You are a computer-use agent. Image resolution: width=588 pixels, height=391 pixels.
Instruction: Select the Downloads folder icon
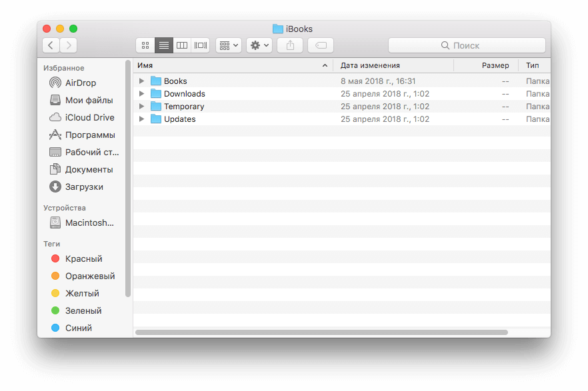[x=155, y=94]
